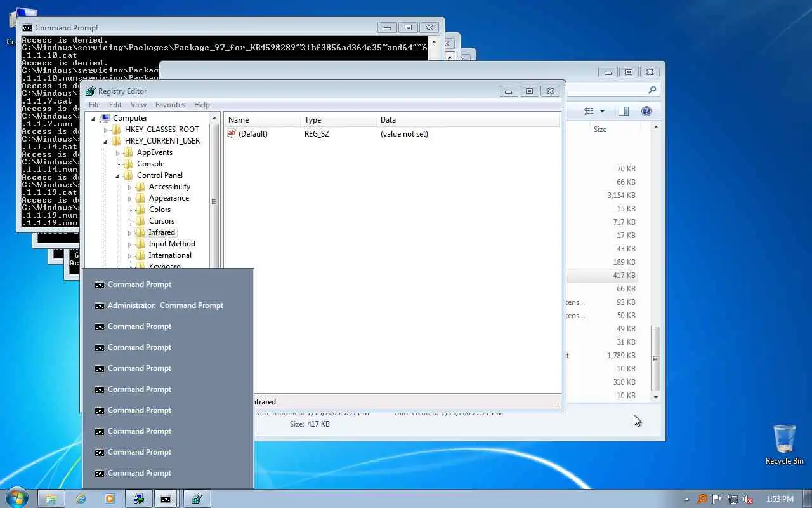Click registry tree scrollbar up arrow

(x=214, y=119)
